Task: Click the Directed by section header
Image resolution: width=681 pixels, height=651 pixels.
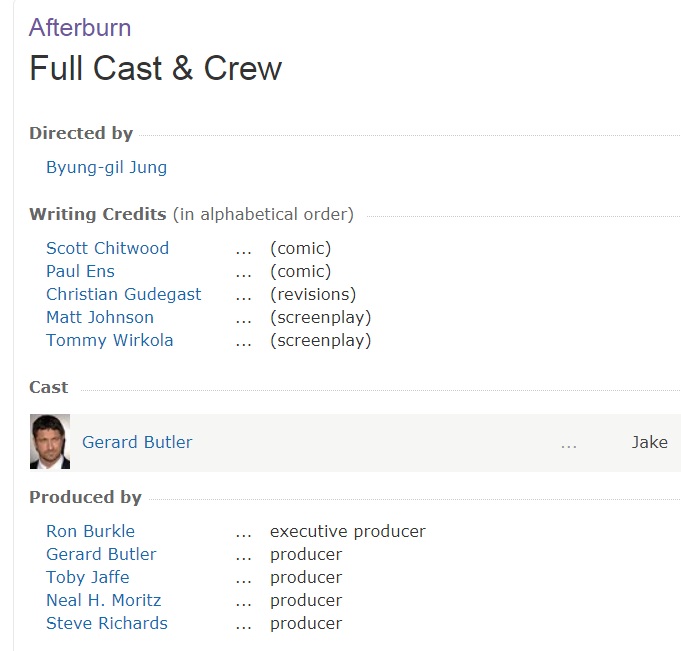Action: pos(81,133)
